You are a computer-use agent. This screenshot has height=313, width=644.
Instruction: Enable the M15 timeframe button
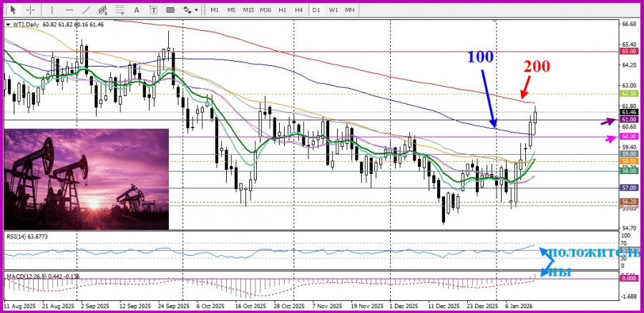(x=248, y=9)
